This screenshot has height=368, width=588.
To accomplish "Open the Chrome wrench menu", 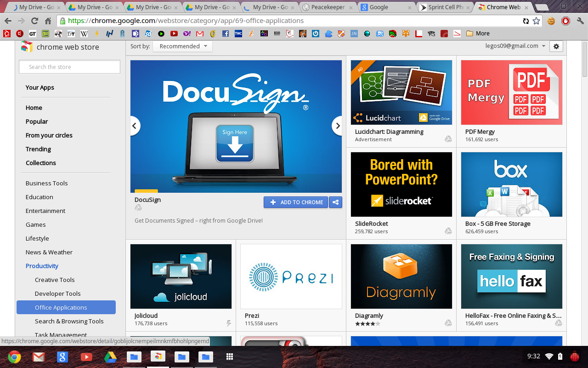I will click(x=580, y=21).
